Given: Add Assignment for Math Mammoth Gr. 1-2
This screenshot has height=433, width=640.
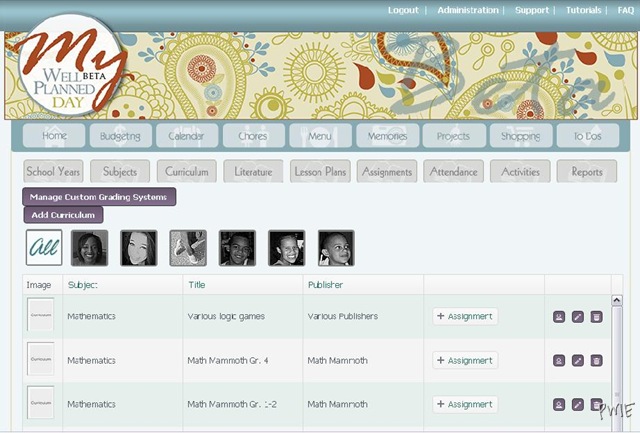Looking at the screenshot, I should (465, 404).
